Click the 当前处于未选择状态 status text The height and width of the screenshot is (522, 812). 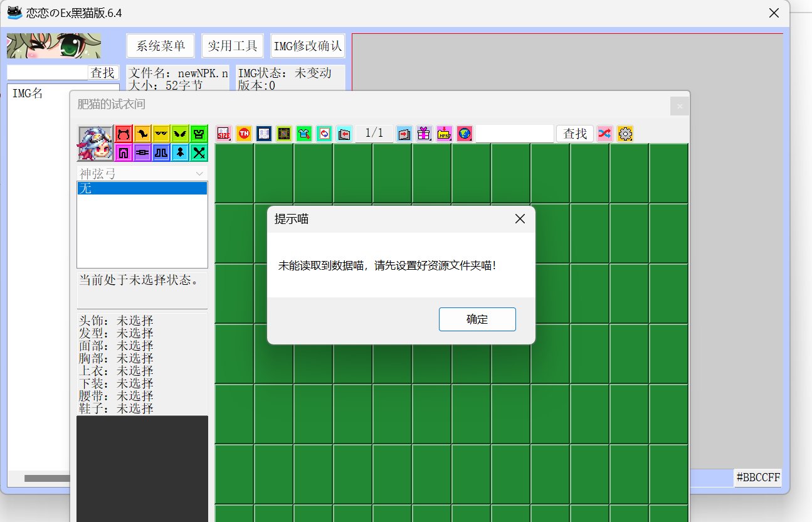140,280
